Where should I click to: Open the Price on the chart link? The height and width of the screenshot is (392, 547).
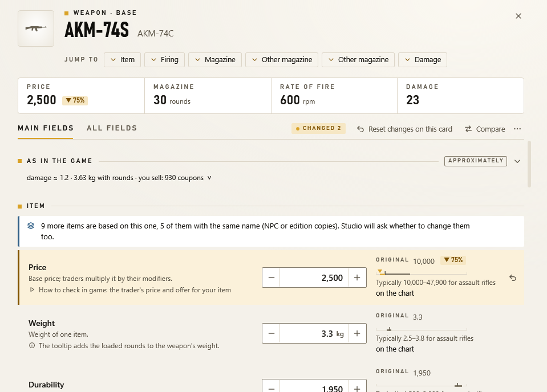395,293
